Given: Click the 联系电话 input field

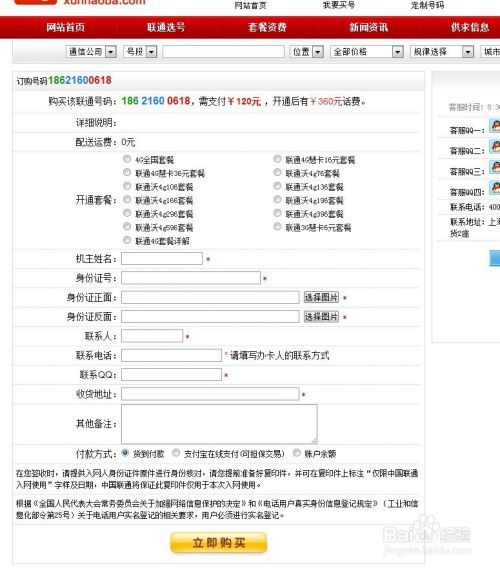Looking at the screenshot, I should point(171,355).
